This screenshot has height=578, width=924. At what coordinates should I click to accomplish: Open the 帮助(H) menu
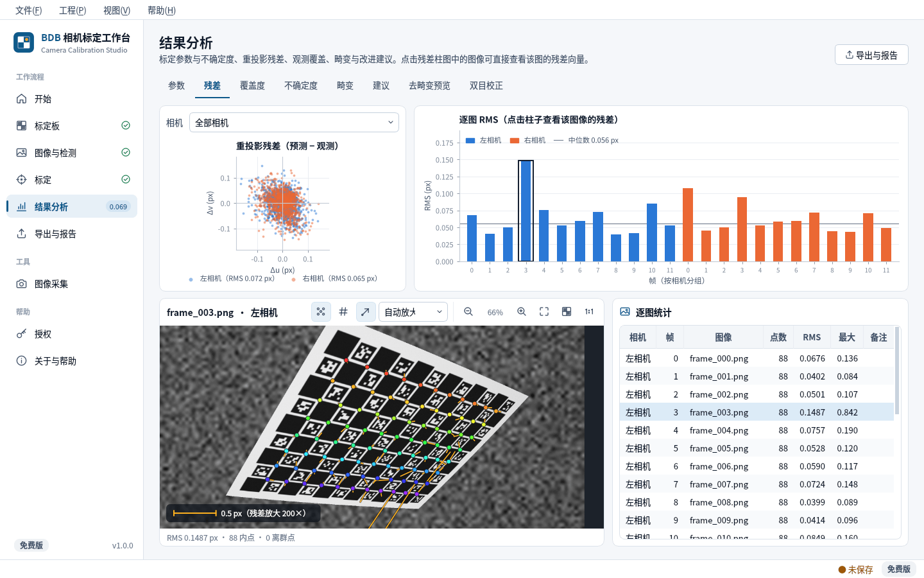click(x=162, y=10)
